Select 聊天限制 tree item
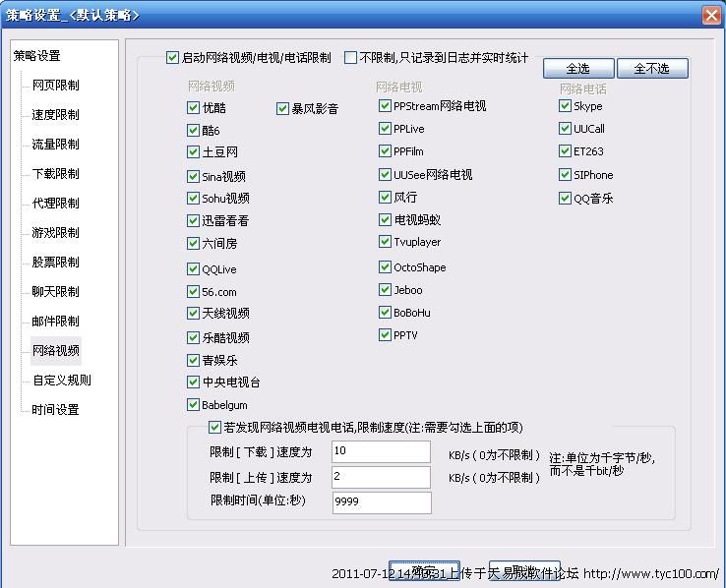 tap(55, 292)
